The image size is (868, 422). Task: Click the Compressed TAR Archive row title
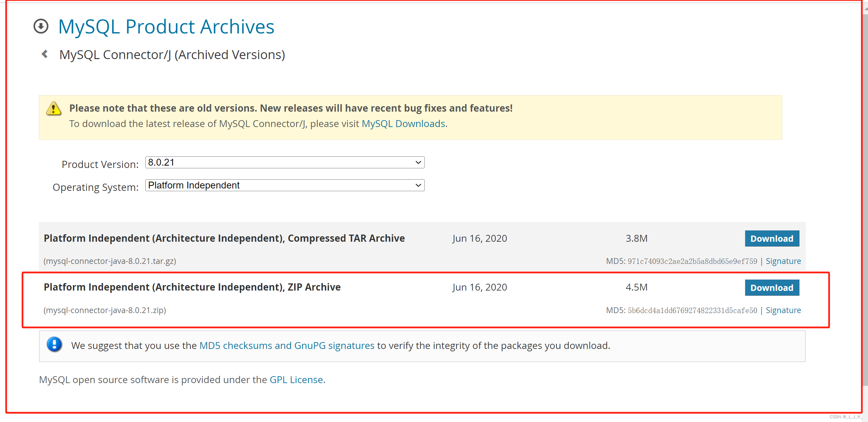tap(224, 238)
